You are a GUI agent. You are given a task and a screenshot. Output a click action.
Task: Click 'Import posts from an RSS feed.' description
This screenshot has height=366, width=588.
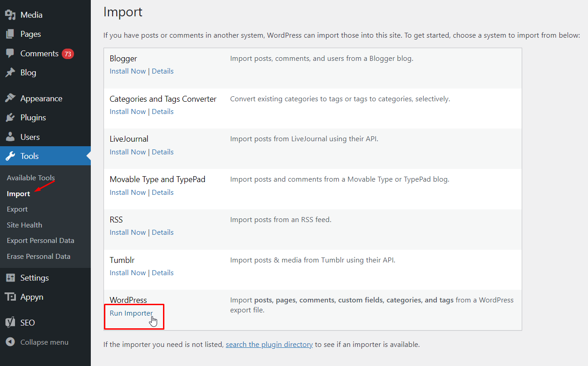point(281,220)
